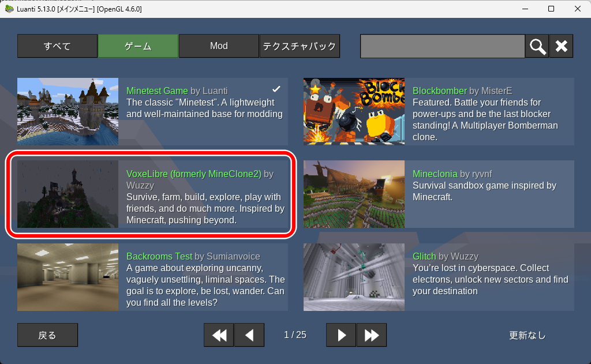Switch to the テクスチャパック tab
The width and height of the screenshot is (591, 364).
pos(300,46)
